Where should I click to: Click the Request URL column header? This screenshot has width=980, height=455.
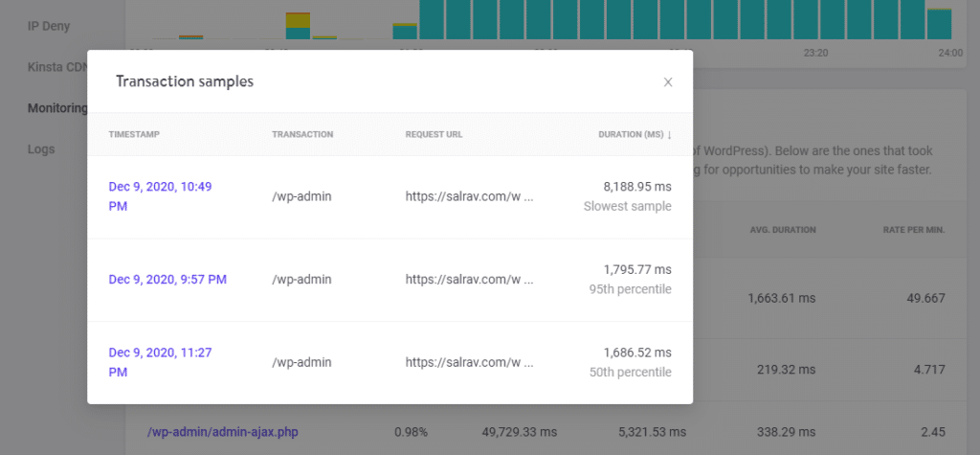(x=434, y=135)
